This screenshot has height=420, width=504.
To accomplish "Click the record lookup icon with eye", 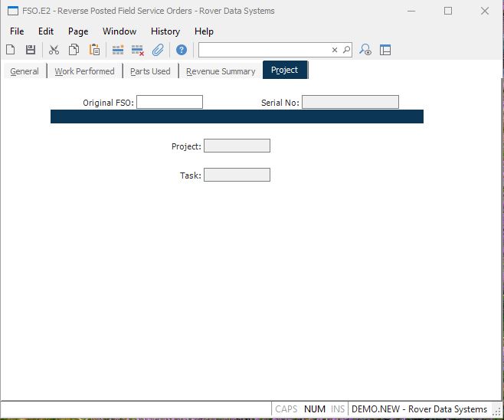I will point(366,50).
